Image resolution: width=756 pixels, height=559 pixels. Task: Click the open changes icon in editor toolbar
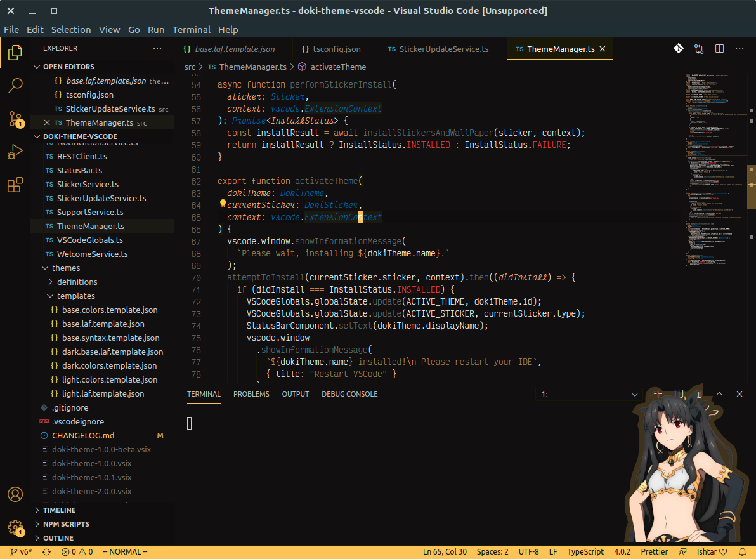click(699, 49)
